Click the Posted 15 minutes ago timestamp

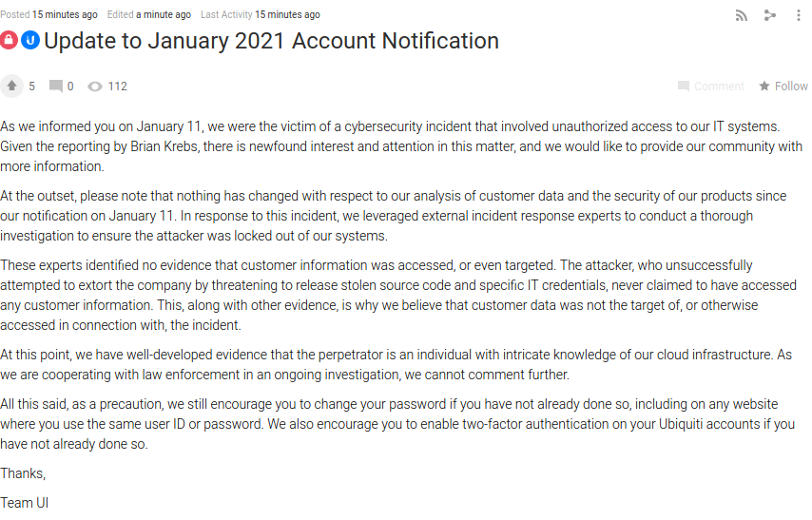(x=48, y=14)
